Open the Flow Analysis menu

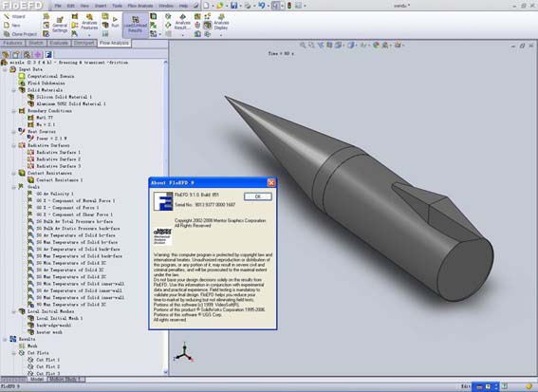[x=140, y=6]
